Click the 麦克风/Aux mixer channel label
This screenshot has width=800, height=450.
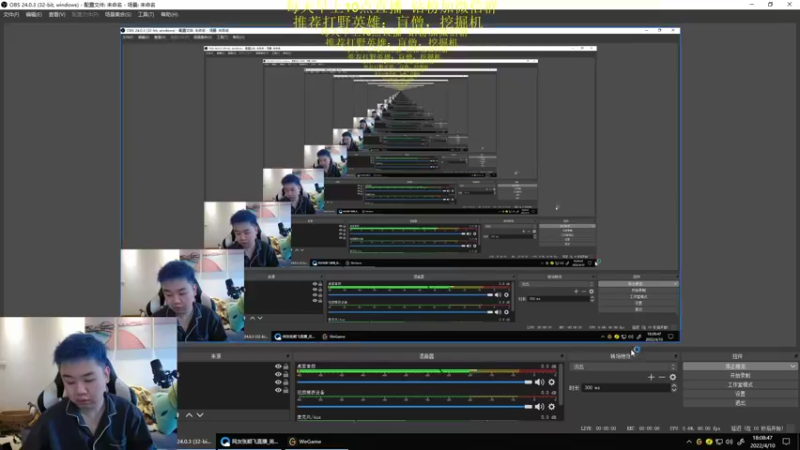[309, 417]
